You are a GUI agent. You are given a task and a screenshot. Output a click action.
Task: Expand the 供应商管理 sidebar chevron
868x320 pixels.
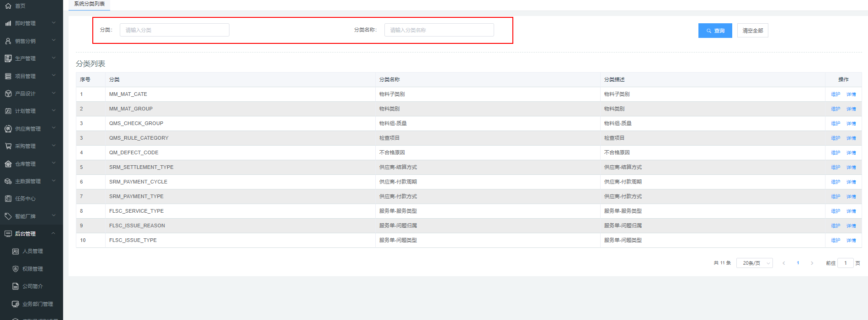(53, 128)
